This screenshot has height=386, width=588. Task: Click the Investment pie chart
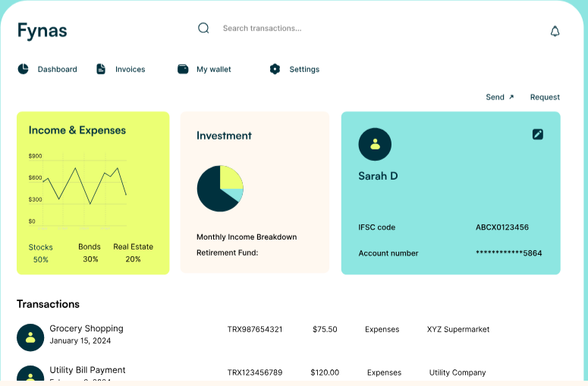tap(220, 189)
